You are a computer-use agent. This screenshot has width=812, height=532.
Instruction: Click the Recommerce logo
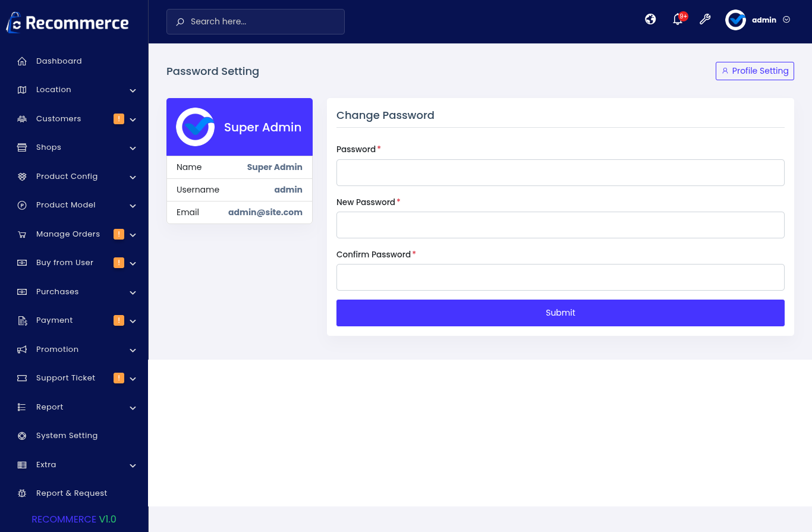[68, 23]
